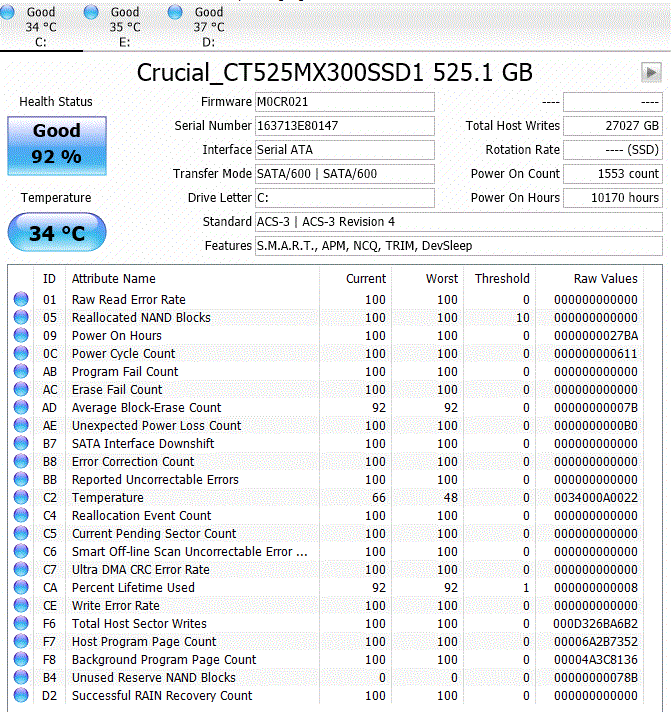Click the Total Host Writes value 27027 GB
The height and width of the screenshot is (712, 671).
[613, 126]
